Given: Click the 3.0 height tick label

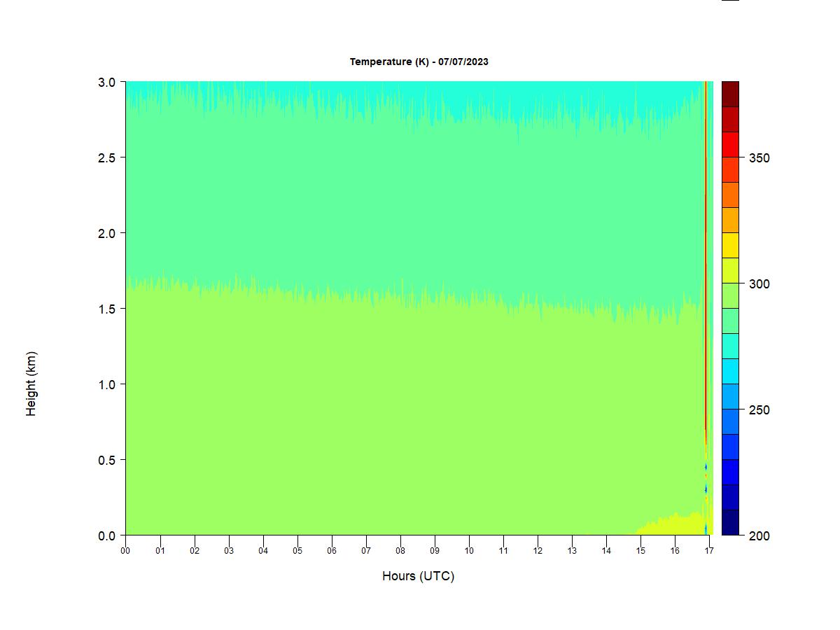Looking at the screenshot, I should pyautogui.click(x=107, y=82).
